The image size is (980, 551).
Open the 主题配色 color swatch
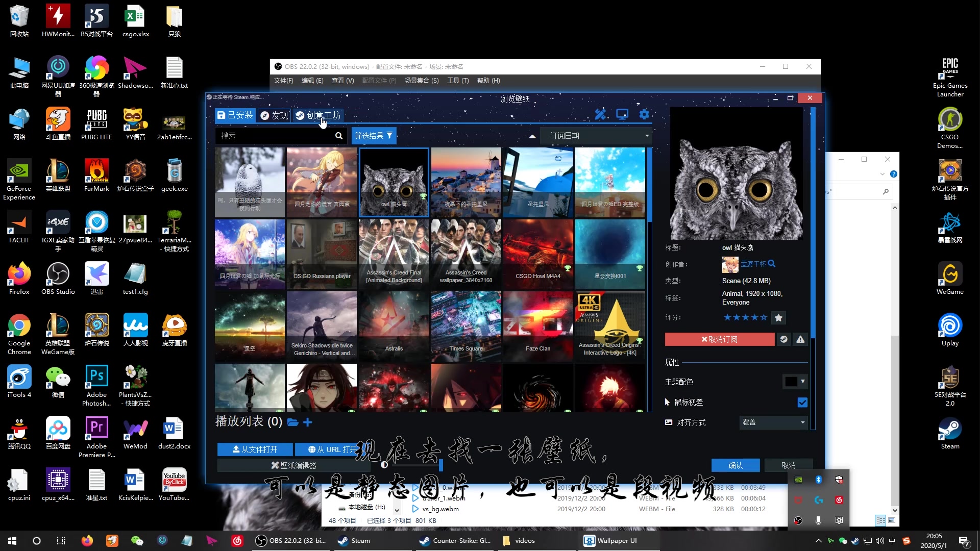(795, 381)
